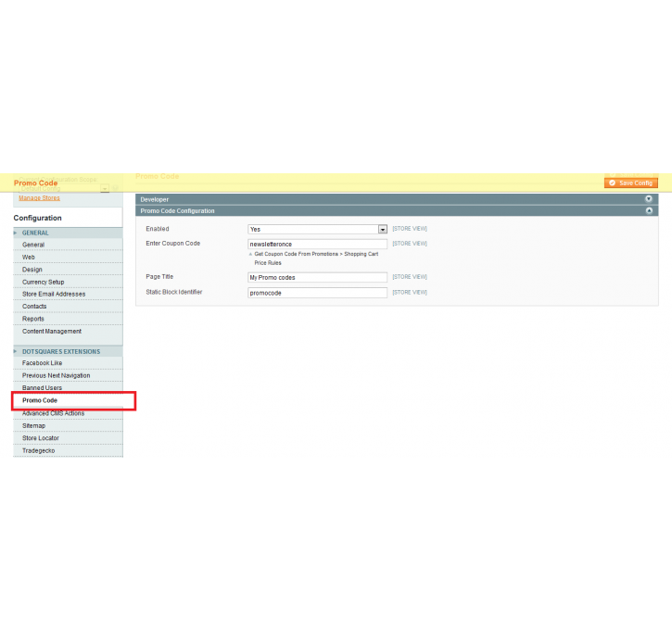Collapse Promo Code Configuration section arrow icon
Image resolution: width=672 pixels, height=630 pixels.
pos(649,210)
